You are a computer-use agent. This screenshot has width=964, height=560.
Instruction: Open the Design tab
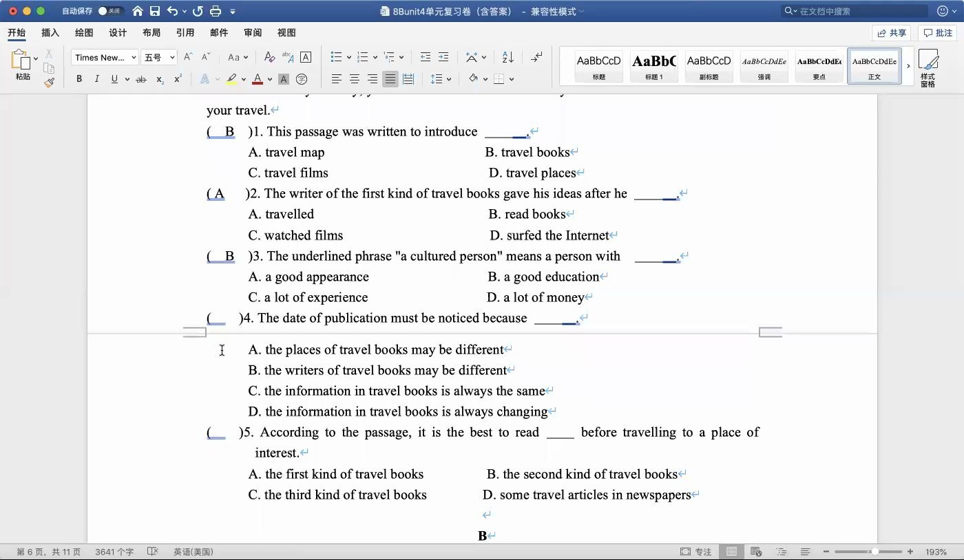[118, 32]
